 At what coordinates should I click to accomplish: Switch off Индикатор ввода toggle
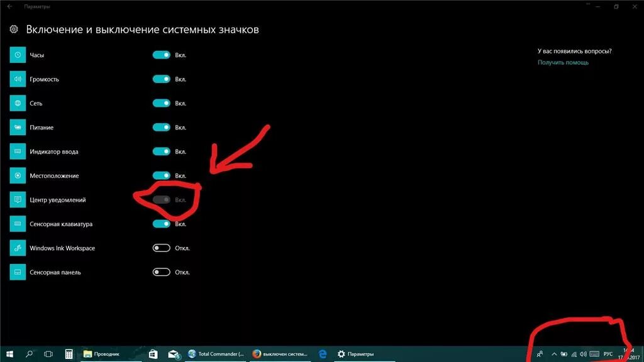[162, 151]
